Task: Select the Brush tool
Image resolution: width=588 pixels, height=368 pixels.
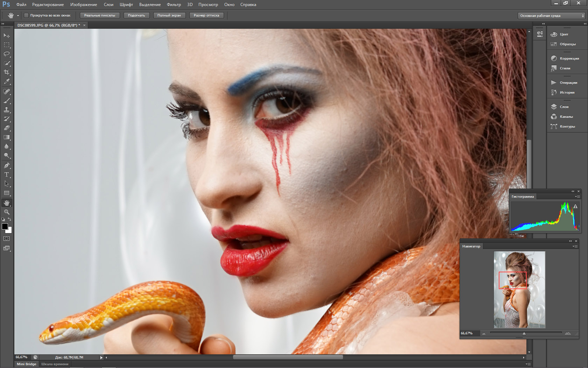Action: [x=7, y=101]
